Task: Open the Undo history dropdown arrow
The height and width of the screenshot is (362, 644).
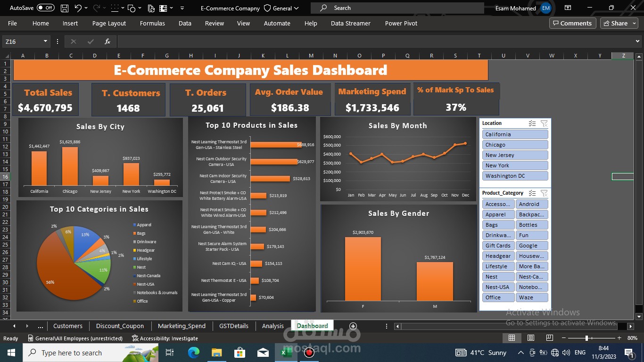Action: coord(87,8)
